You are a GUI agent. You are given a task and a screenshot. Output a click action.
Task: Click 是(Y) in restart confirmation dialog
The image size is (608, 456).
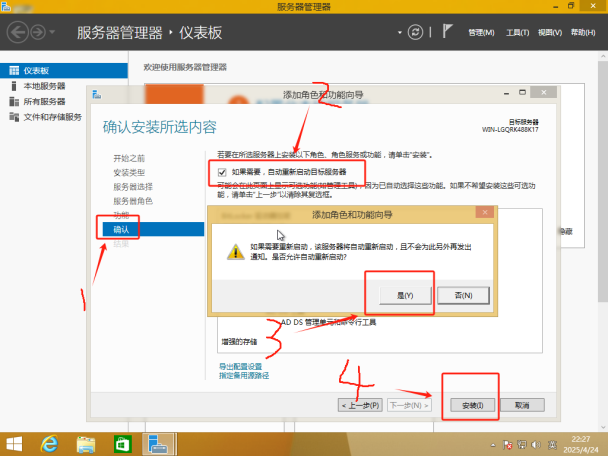pyautogui.click(x=405, y=295)
